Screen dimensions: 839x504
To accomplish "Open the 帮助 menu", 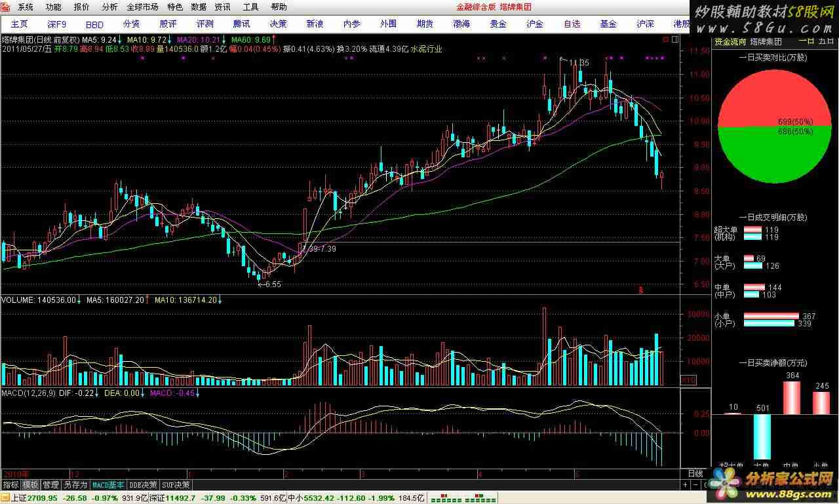I will coord(279,7).
